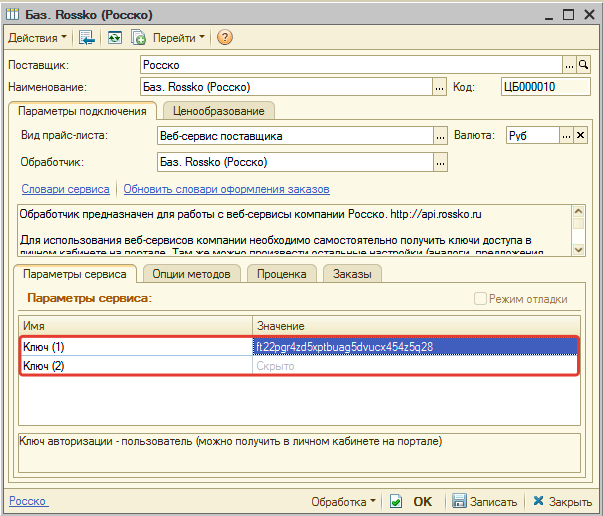Open help via question mark icon
The height and width of the screenshot is (516, 603).
coord(225,38)
